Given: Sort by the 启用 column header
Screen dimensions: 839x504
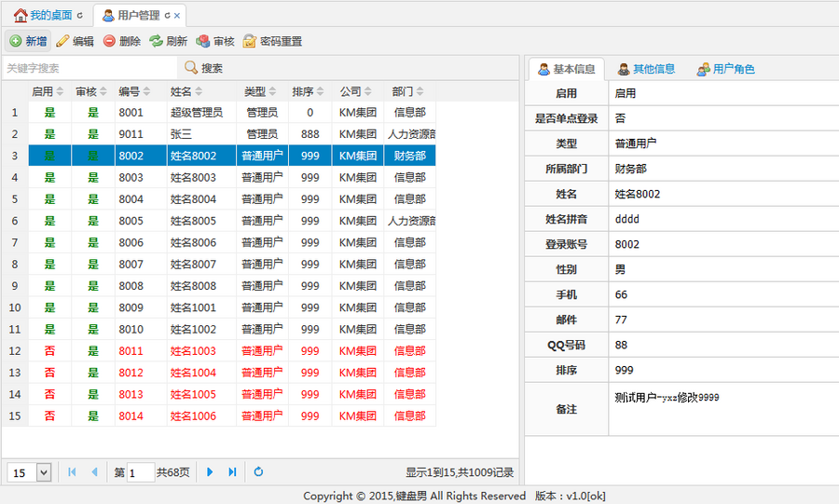Looking at the screenshot, I should click(49, 91).
